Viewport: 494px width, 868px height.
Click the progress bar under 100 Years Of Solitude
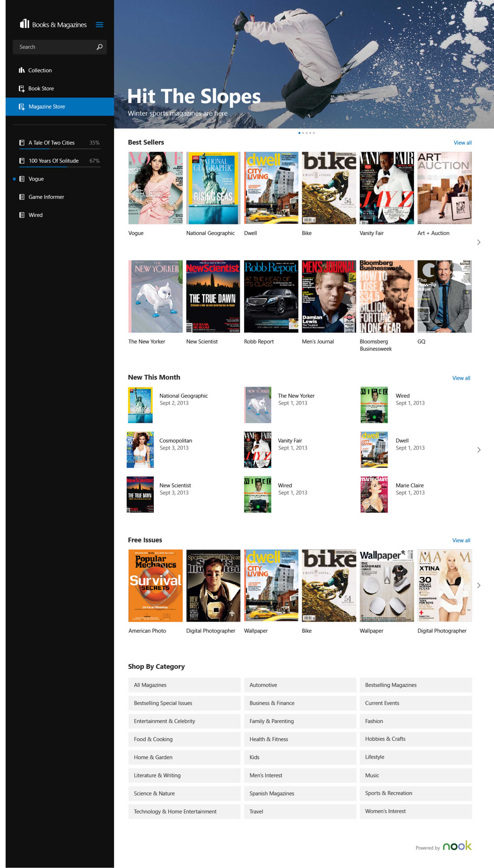coord(60,167)
